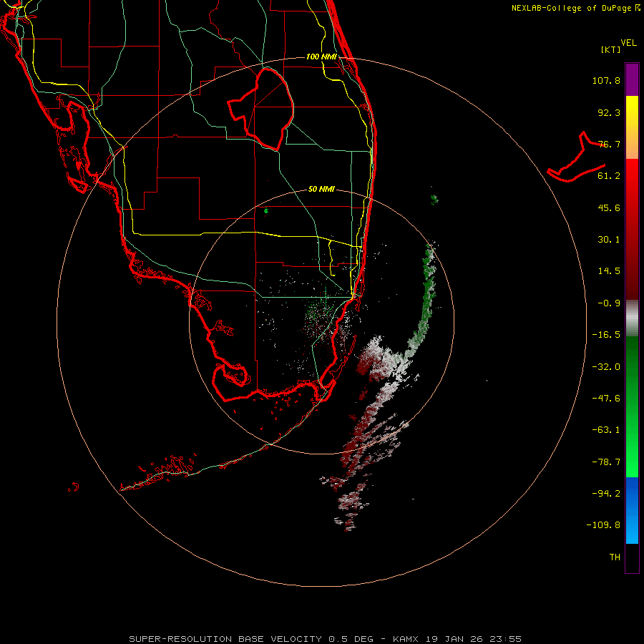Click the -32.0 legend value
This screenshot has width=644, height=644.
[x=606, y=367]
